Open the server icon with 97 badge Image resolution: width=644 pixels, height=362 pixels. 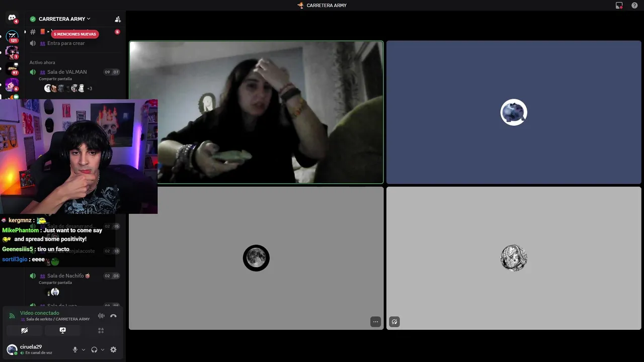[x=12, y=69]
